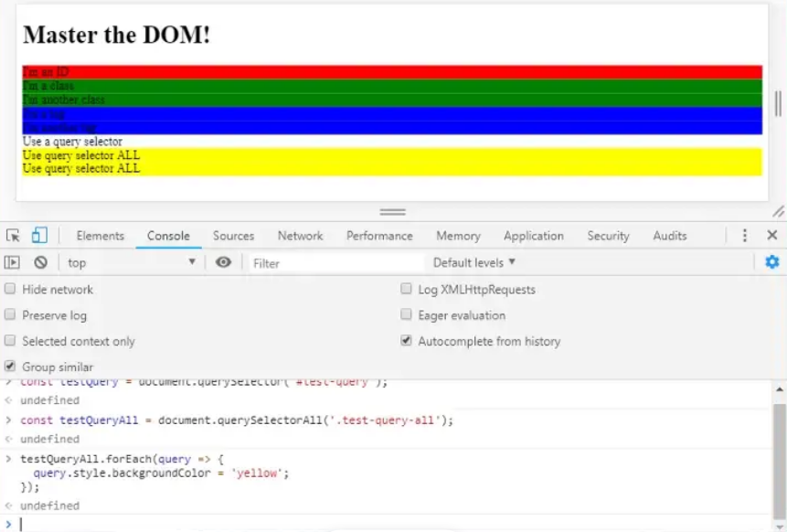Open console settings gear icon
Screen dimensions: 787x532
[x=771, y=262]
